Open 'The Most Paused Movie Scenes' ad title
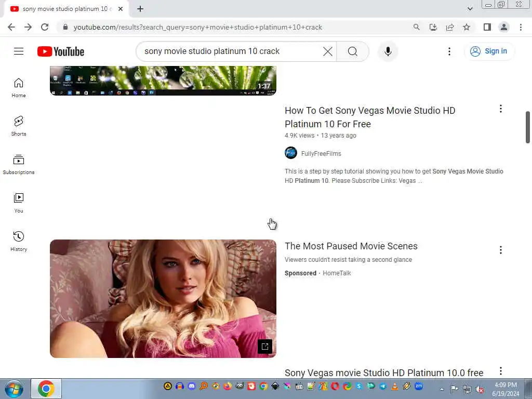This screenshot has height=399, width=532. click(351, 246)
